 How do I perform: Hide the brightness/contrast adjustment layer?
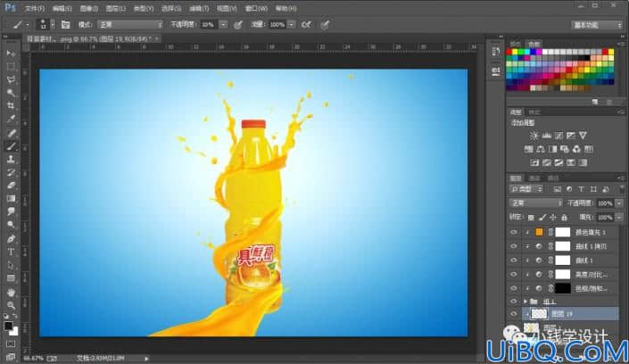click(514, 274)
